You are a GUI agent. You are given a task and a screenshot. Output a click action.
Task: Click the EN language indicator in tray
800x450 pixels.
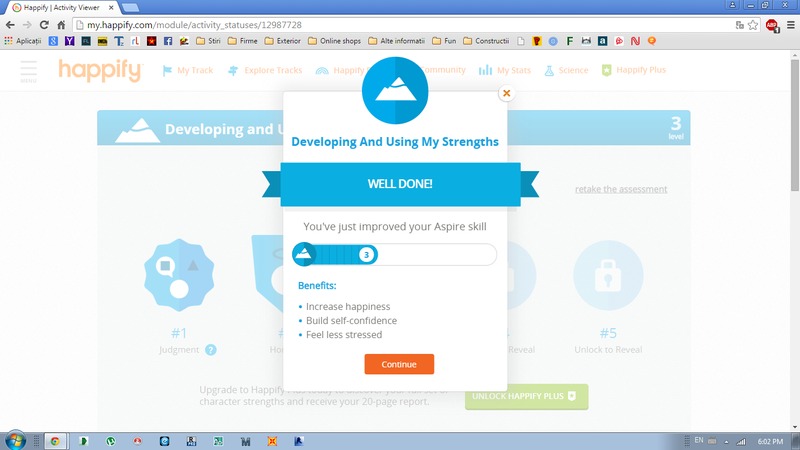[x=698, y=440]
